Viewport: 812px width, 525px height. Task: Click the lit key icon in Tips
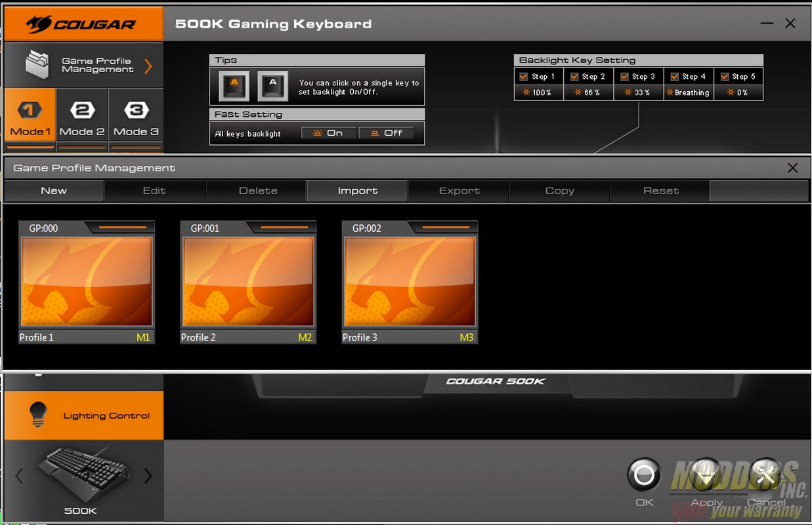tap(234, 85)
